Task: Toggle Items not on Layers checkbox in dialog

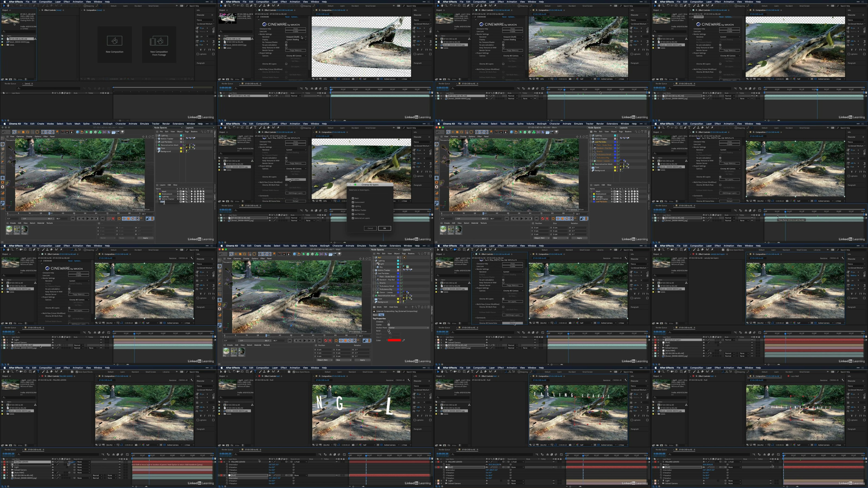Action: click(x=353, y=218)
